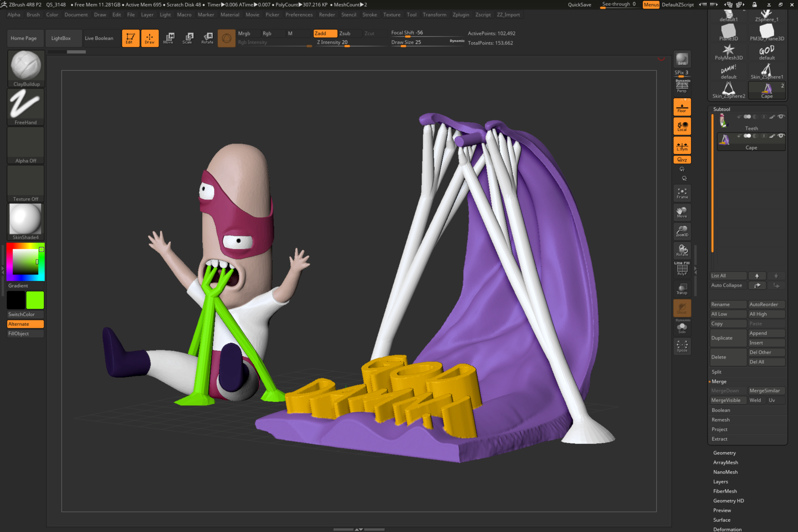Expand the Geometry subpalette

(724, 453)
